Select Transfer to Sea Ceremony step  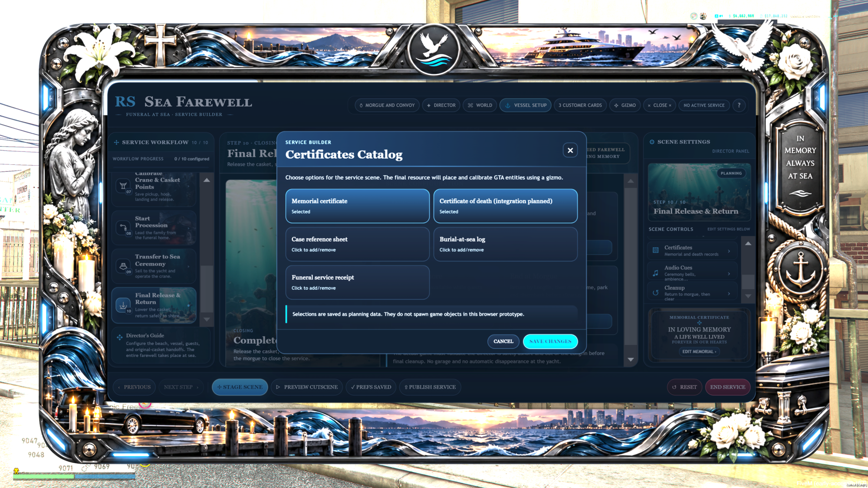click(154, 266)
